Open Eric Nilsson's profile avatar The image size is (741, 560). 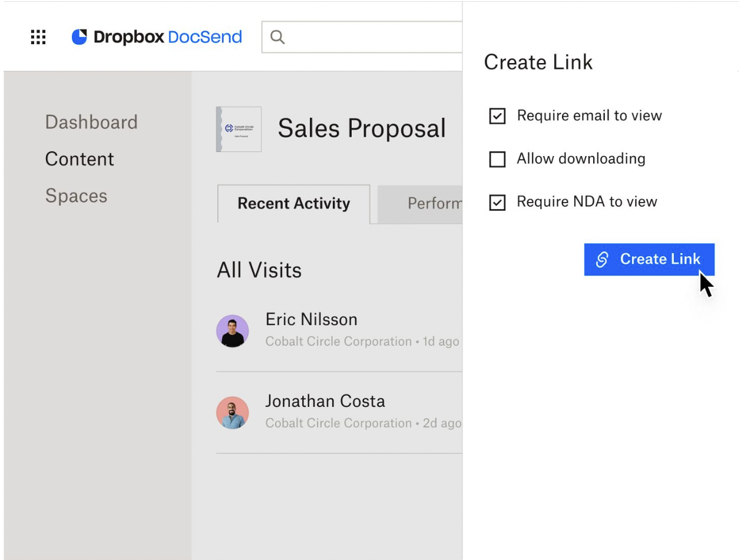click(232, 330)
